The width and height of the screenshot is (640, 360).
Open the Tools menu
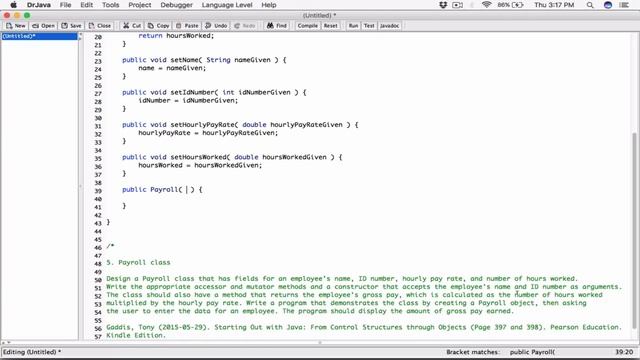pos(110,5)
